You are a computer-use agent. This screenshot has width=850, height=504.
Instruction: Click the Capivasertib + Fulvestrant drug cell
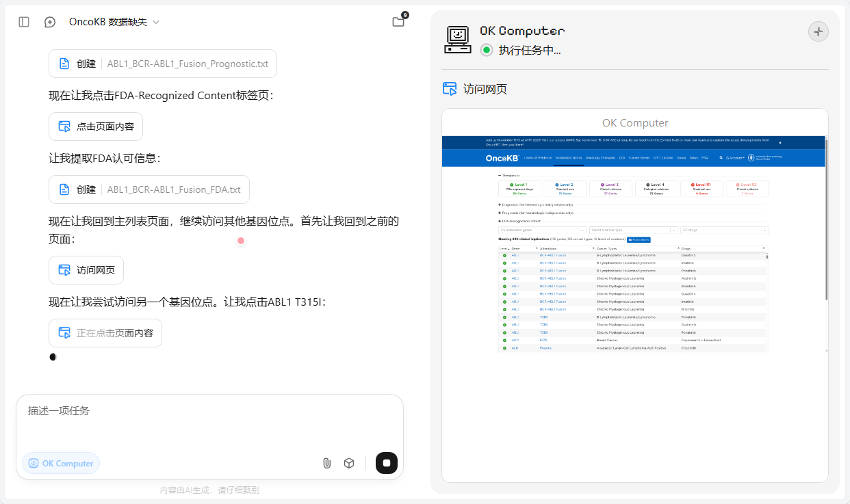[x=701, y=340]
